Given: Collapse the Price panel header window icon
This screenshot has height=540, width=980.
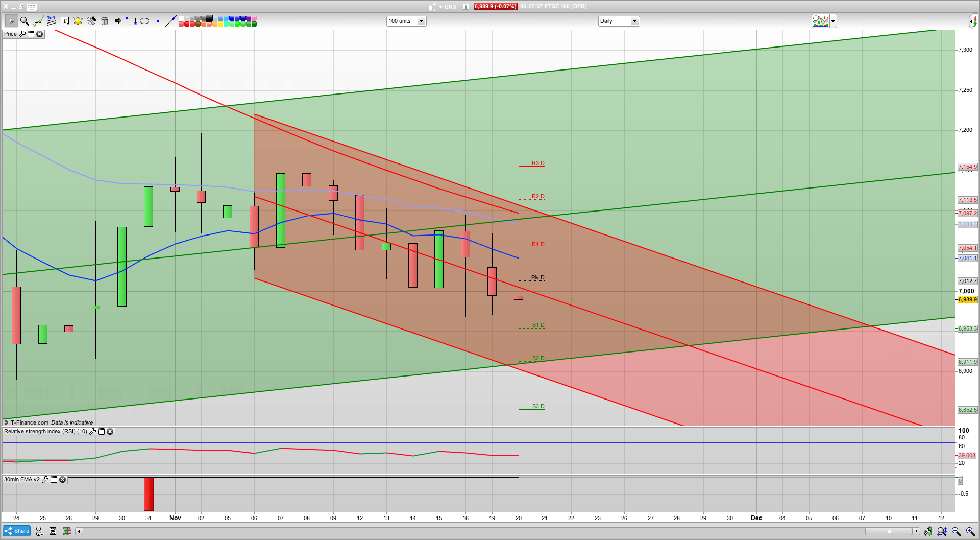Looking at the screenshot, I should click(x=31, y=34).
